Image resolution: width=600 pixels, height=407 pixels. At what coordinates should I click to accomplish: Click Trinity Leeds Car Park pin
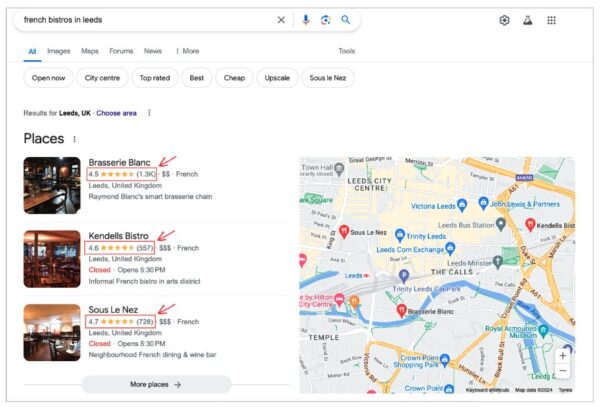click(404, 275)
